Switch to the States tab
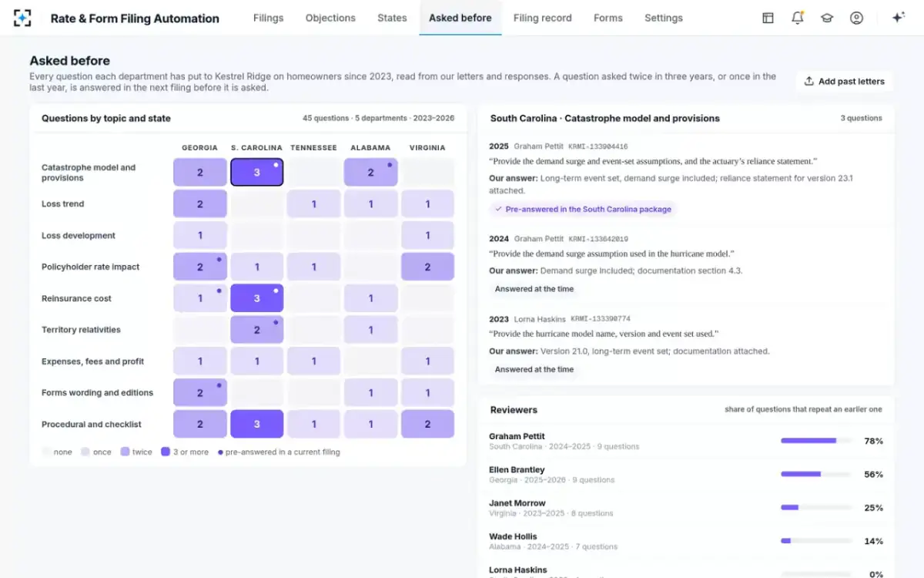This screenshot has width=924, height=578. point(392,18)
